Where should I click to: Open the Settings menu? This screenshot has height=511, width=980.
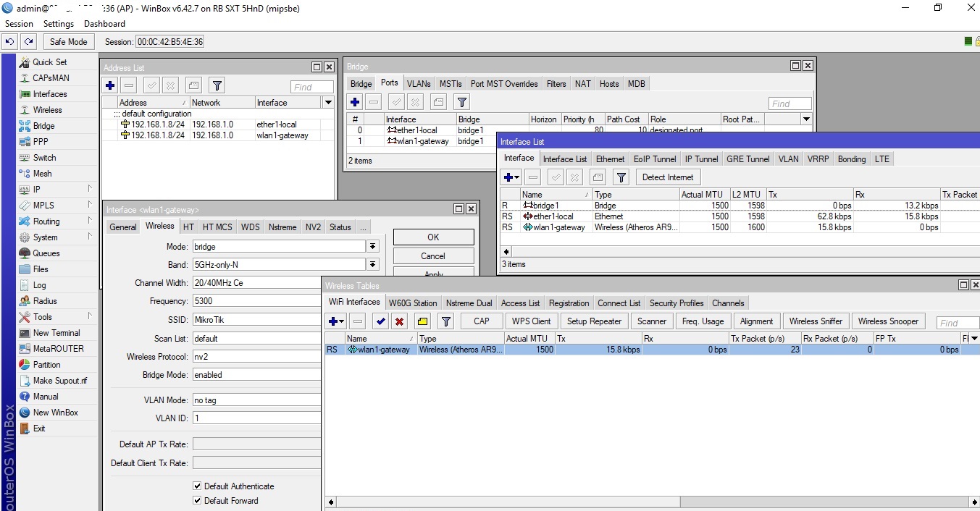coord(59,24)
